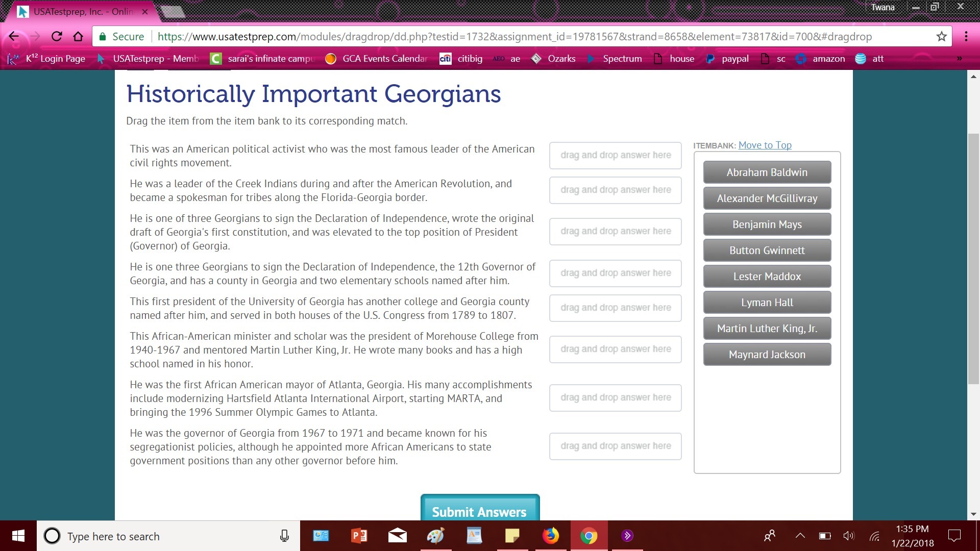The width and height of the screenshot is (980, 551).
Task: Open the volume control in system tray
Action: (848, 536)
